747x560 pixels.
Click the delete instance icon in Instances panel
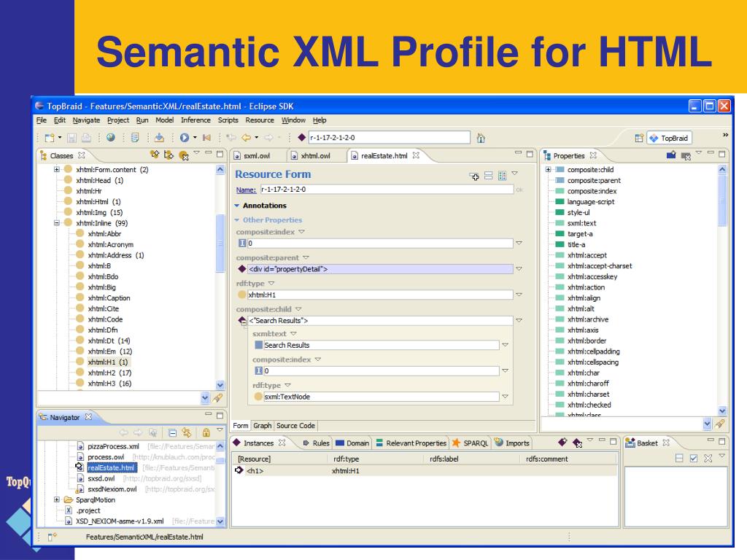[577, 443]
